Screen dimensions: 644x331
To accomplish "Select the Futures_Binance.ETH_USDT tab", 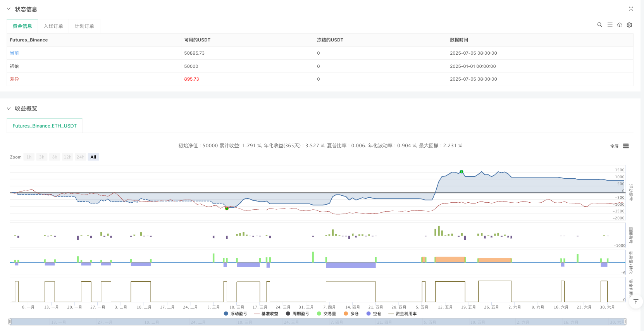I will tap(45, 126).
